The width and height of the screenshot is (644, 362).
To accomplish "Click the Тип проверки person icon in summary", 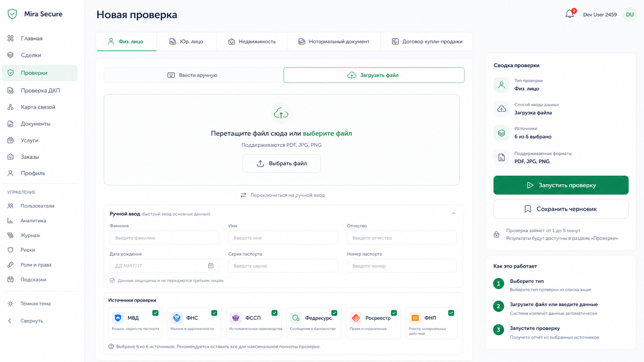I will coord(501,85).
